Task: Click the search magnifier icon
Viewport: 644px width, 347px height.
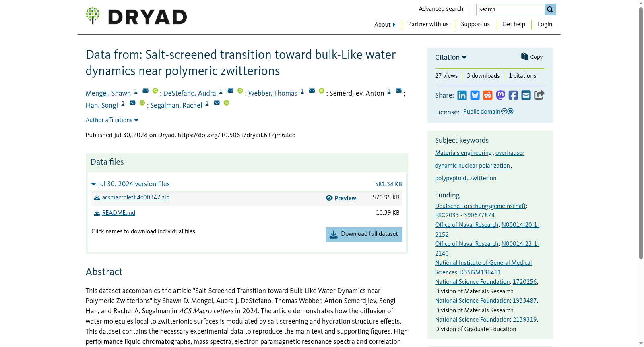Action: (x=550, y=10)
